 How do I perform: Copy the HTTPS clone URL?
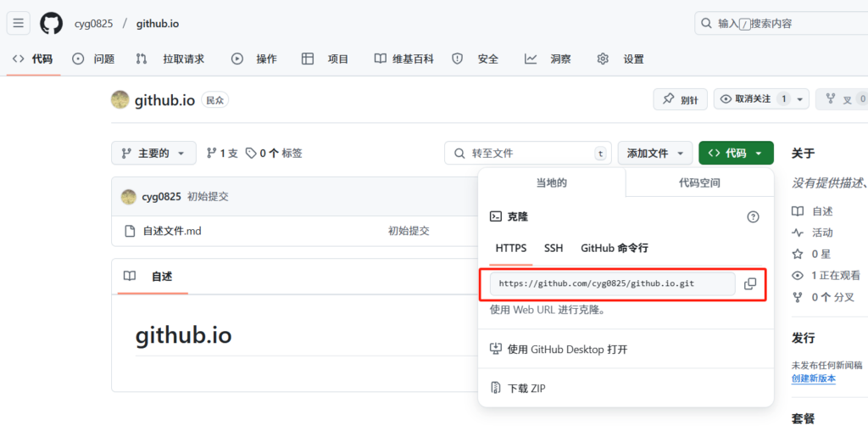point(749,283)
